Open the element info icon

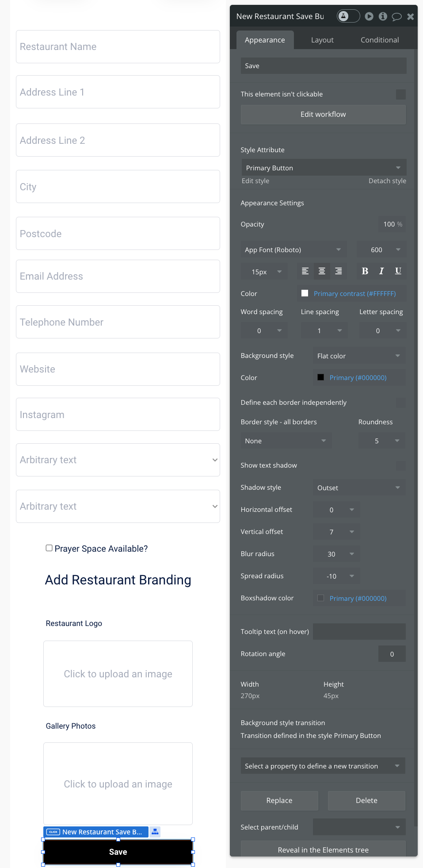(383, 16)
